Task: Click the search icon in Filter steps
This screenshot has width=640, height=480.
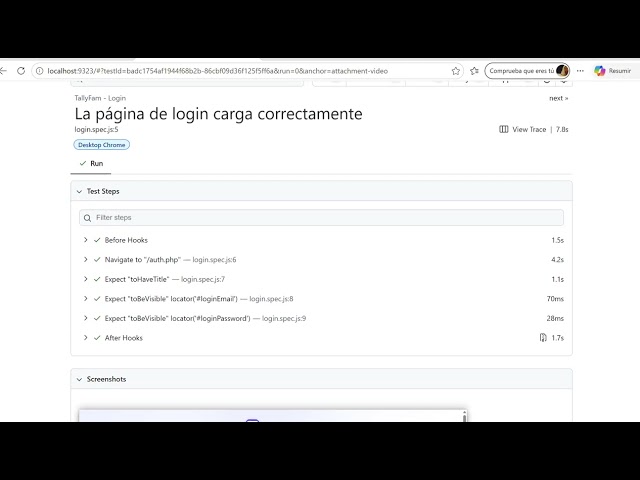Action: point(87,218)
